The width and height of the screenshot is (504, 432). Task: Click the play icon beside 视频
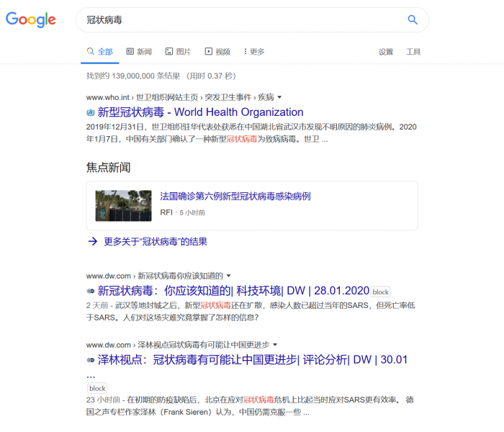click(209, 51)
